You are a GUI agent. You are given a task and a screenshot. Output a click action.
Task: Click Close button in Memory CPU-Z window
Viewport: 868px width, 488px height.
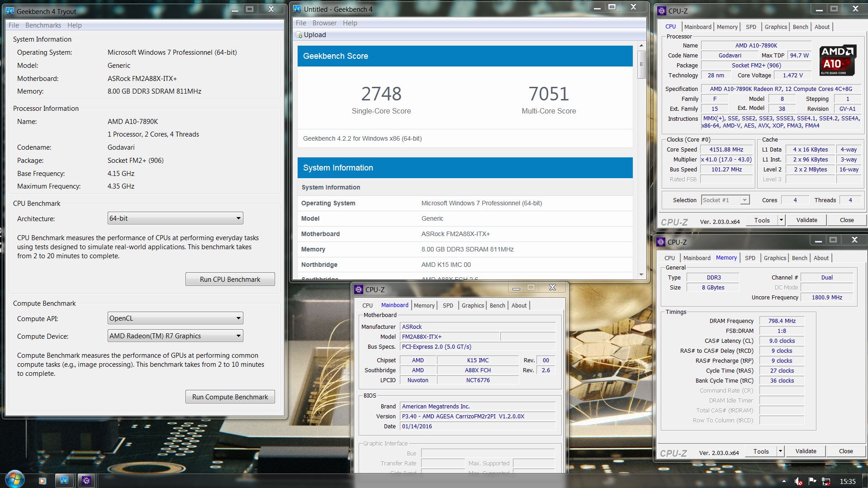845,451
